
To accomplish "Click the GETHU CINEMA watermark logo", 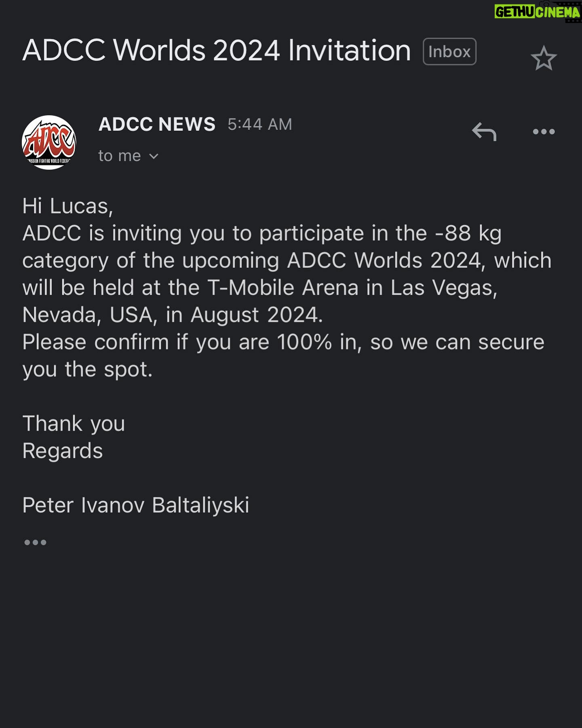I will (538, 12).
